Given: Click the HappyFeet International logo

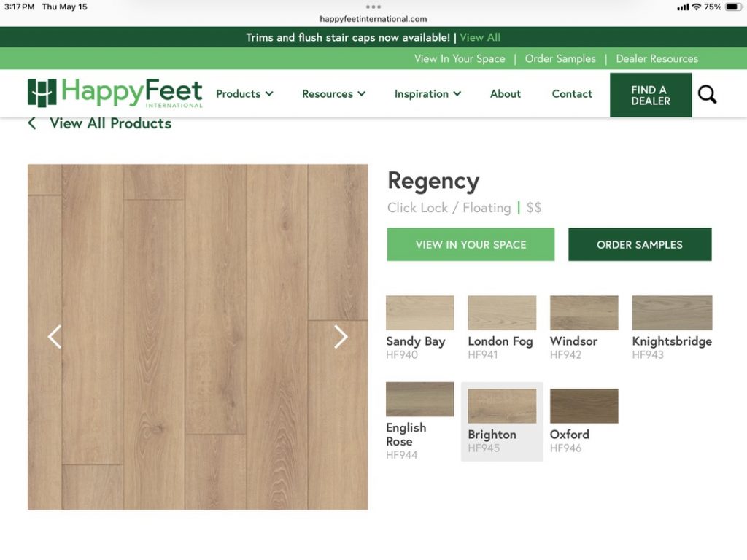Looking at the screenshot, I should click(115, 93).
